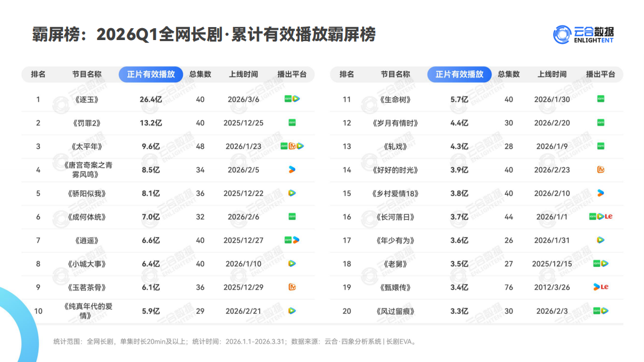Click the title 《太平年》
The width and height of the screenshot is (644, 362).
87,147
